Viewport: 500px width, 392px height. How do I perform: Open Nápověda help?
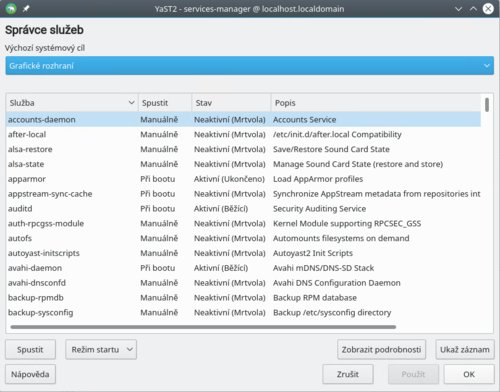[30, 374]
